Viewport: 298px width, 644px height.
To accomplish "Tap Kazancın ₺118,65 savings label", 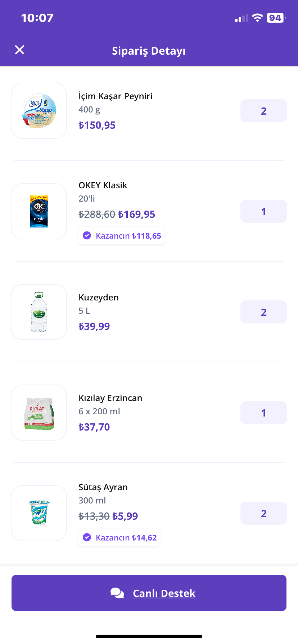I will point(128,236).
